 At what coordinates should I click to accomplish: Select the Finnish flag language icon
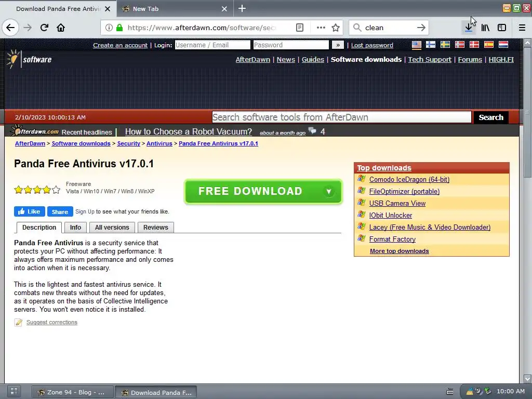tap(431, 45)
